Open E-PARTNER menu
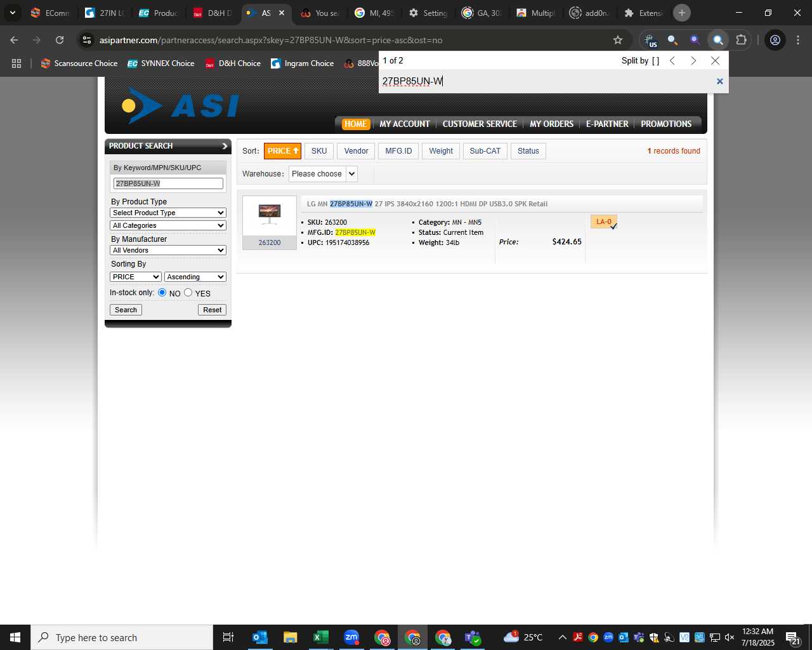Image resolution: width=812 pixels, height=650 pixels. (607, 124)
